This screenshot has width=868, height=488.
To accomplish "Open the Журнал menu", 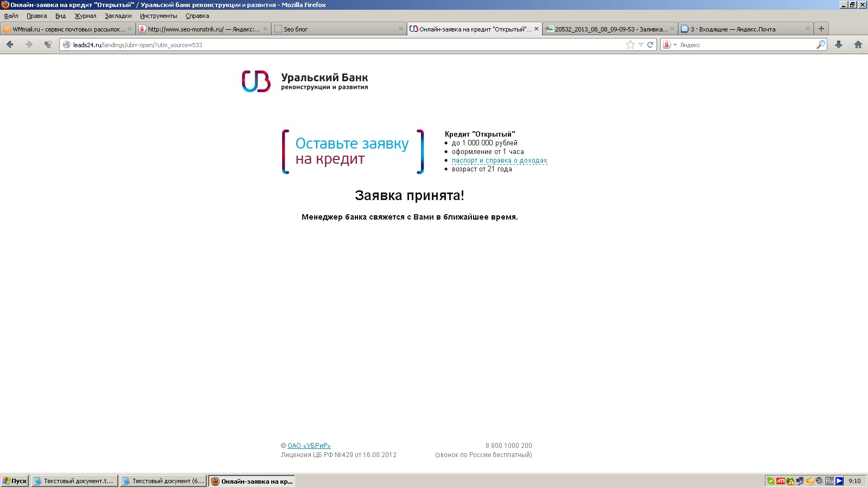I will coord(85,16).
